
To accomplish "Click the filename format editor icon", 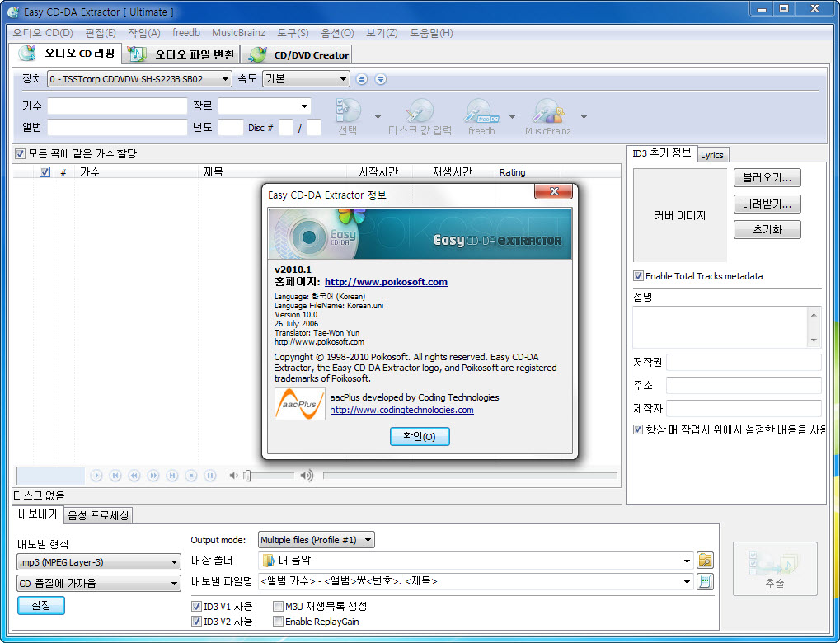I will 706,581.
